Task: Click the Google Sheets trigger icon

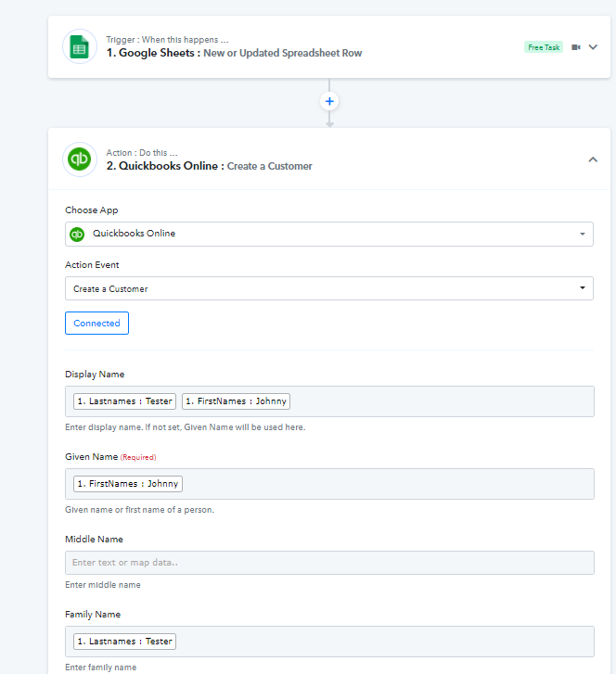Action: pos(80,46)
